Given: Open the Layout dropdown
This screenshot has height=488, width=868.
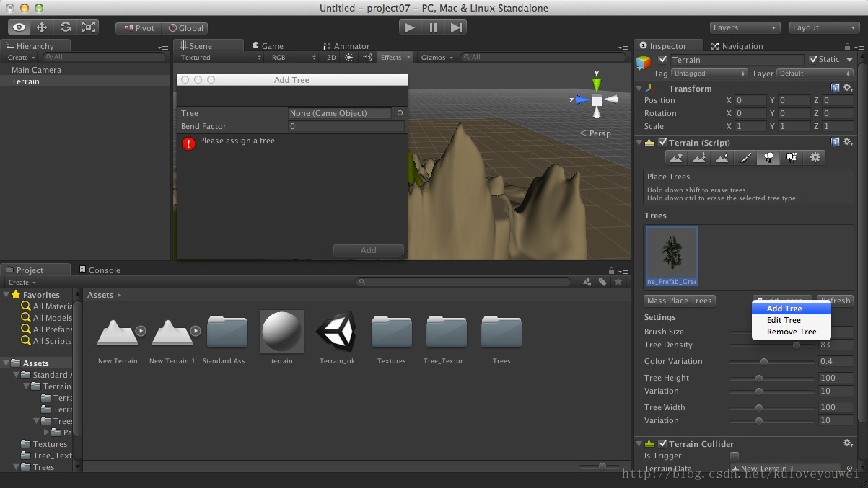Looking at the screenshot, I should 823,27.
